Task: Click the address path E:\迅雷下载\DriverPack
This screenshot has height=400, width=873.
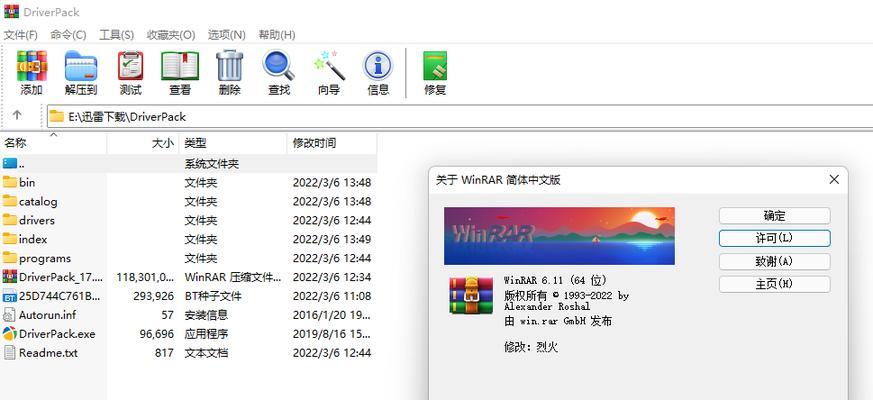Action: (x=127, y=117)
